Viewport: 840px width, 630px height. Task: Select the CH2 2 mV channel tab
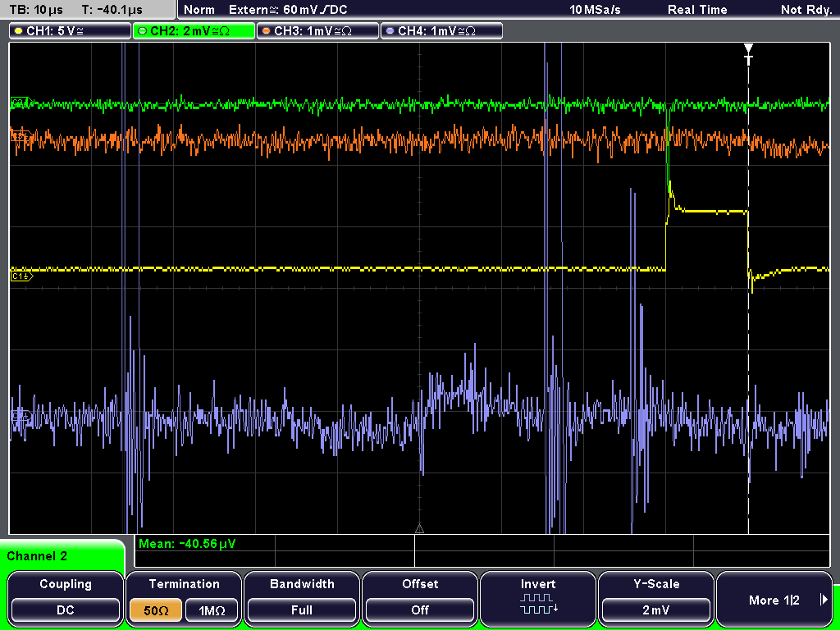tap(194, 30)
